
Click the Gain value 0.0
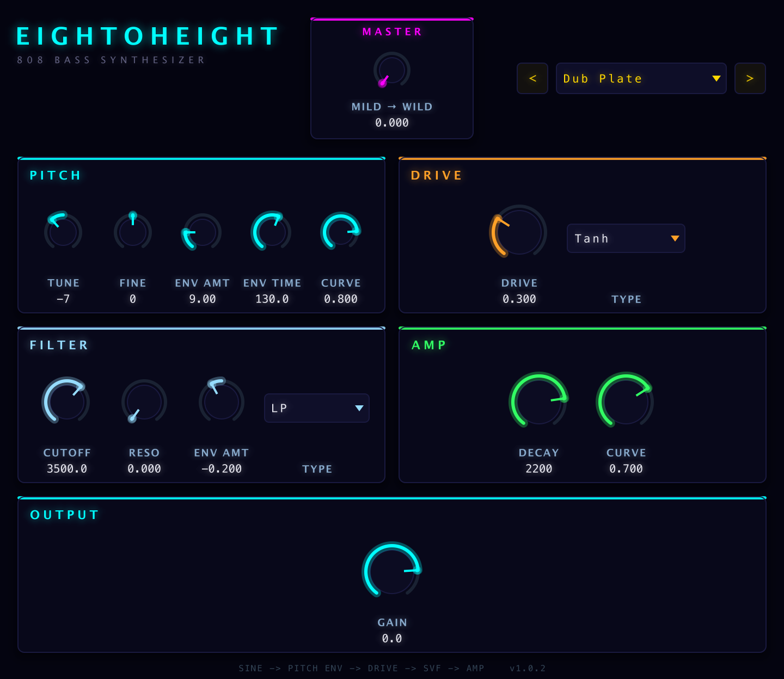pyautogui.click(x=392, y=639)
